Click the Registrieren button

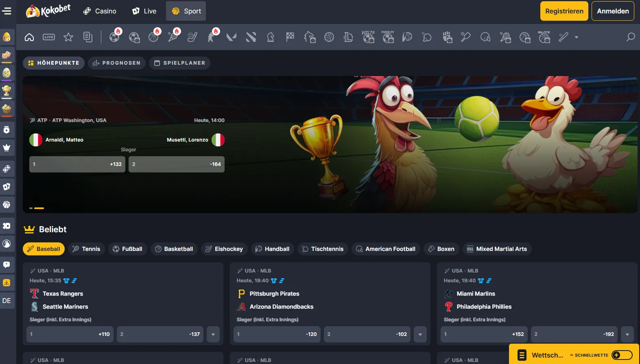click(x=564, y=11)
